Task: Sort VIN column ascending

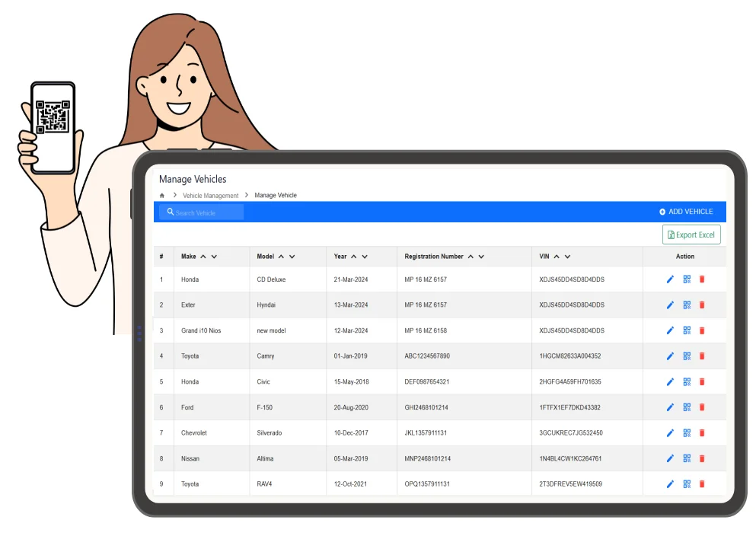Action: point(557,257)
